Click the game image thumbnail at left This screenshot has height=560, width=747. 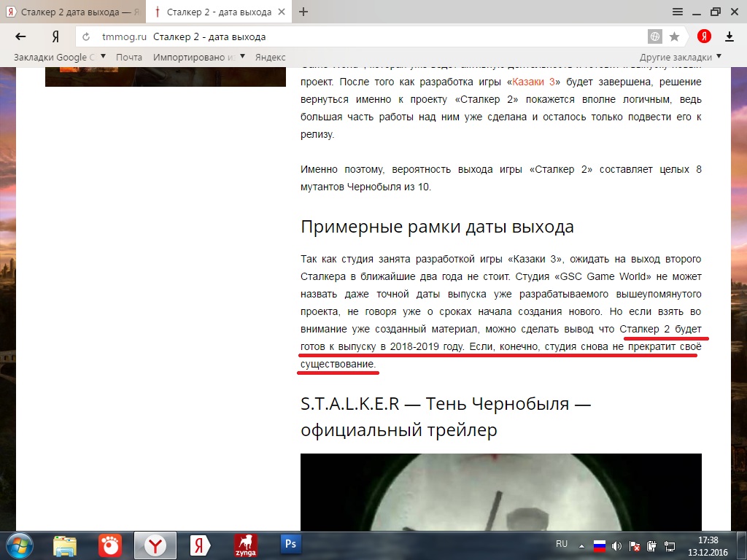pos(166,77)
